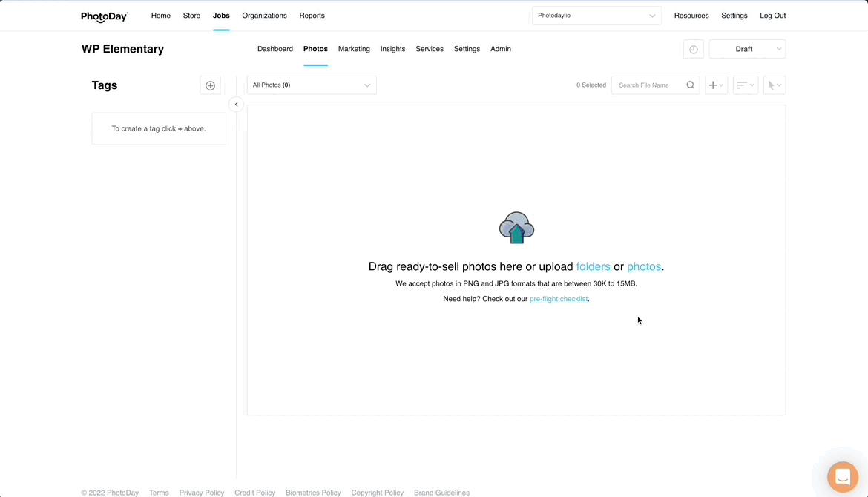
Task: Open the Draft status dropdown
Action: pos(747,49)
